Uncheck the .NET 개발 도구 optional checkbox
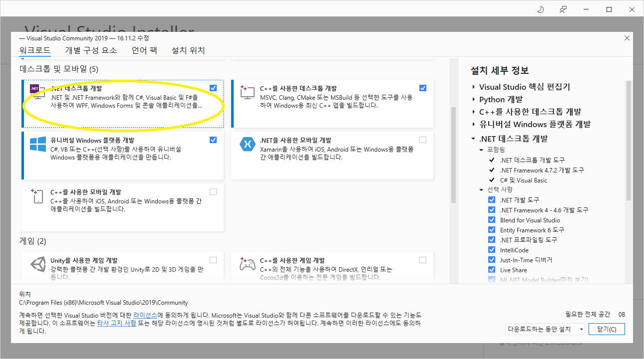This screenshot has width=644, height=359. [x=492, y=200]
